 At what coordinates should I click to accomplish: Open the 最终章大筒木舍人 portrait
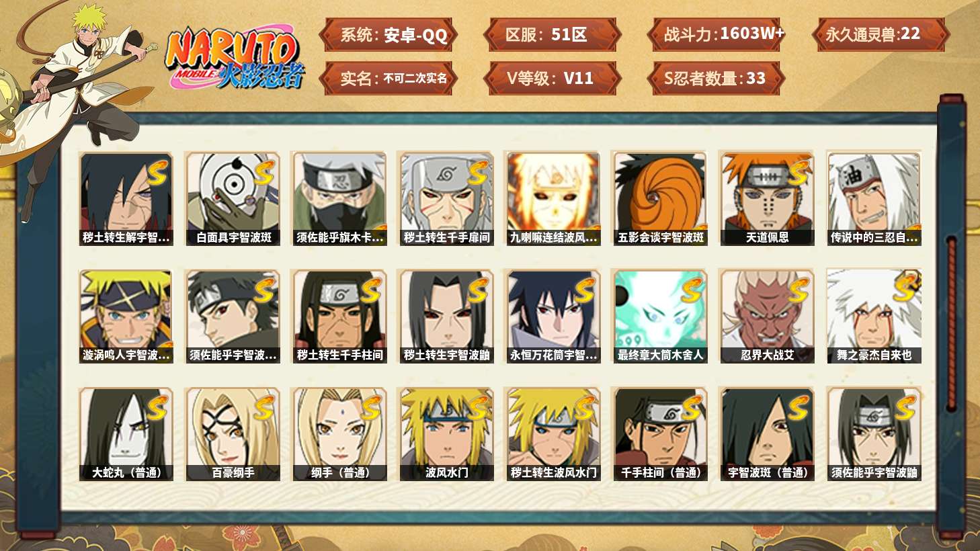(x=660, y=316)
